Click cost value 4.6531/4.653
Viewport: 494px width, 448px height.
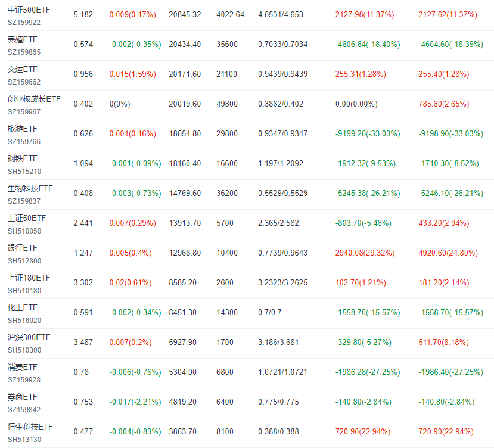tap(281, 14)
